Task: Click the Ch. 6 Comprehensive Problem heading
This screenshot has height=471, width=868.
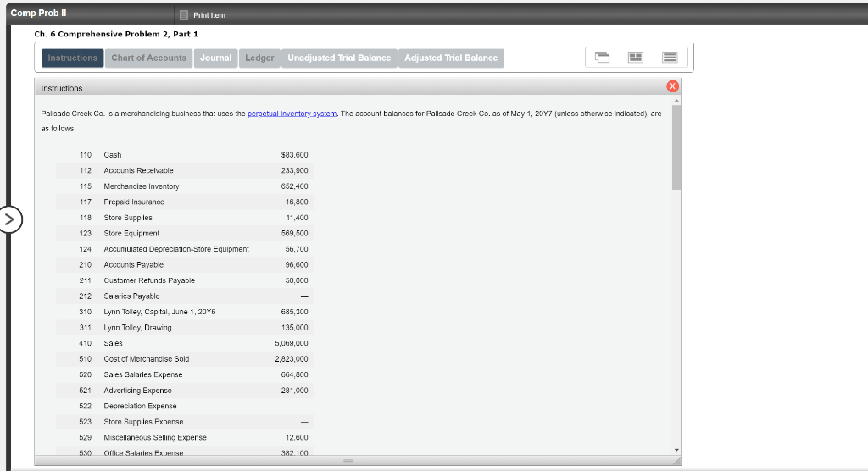Action: [x=116, y=34]
